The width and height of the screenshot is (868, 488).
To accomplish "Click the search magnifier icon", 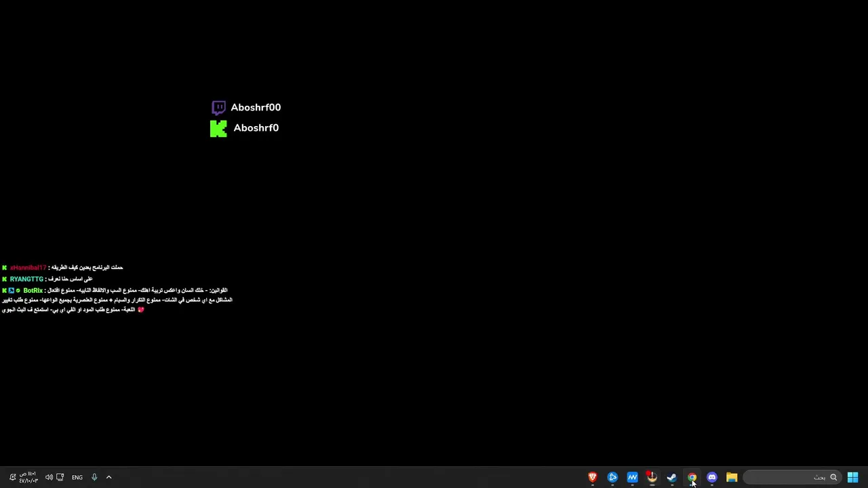I will (833, 477).
